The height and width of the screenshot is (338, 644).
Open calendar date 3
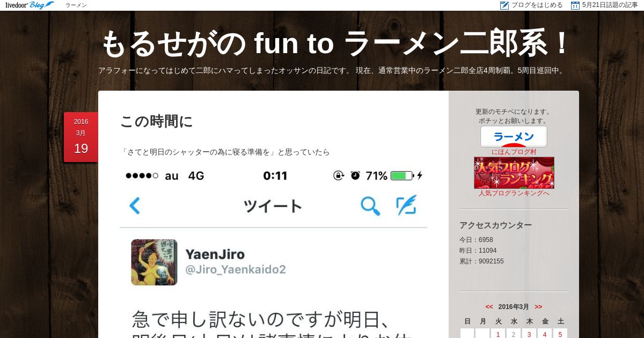(x=529, y=334)
